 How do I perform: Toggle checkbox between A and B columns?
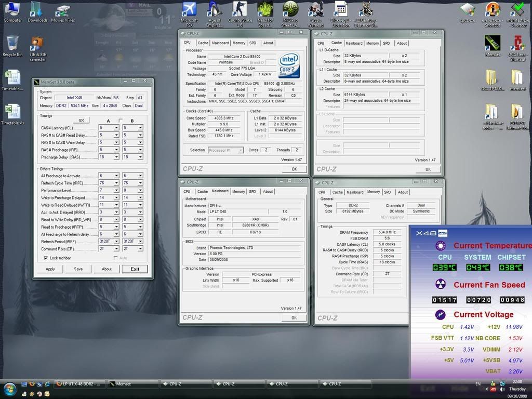click(x=121, y=121)
